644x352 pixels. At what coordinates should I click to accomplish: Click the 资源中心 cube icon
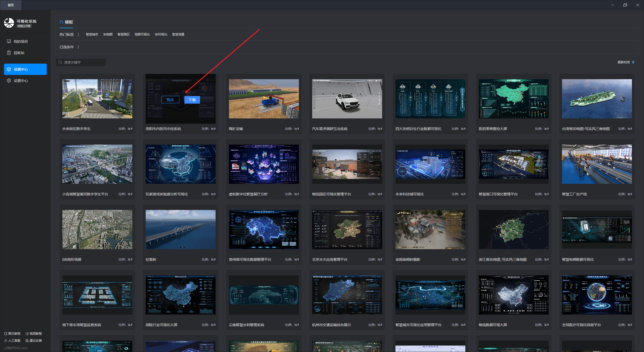click(9, 69)
